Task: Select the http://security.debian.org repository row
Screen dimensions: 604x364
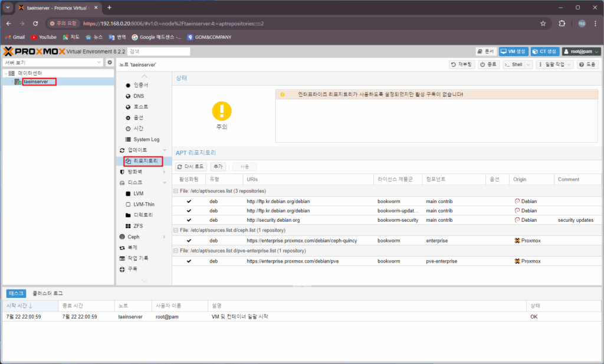Action: click(x=386, y=220)
